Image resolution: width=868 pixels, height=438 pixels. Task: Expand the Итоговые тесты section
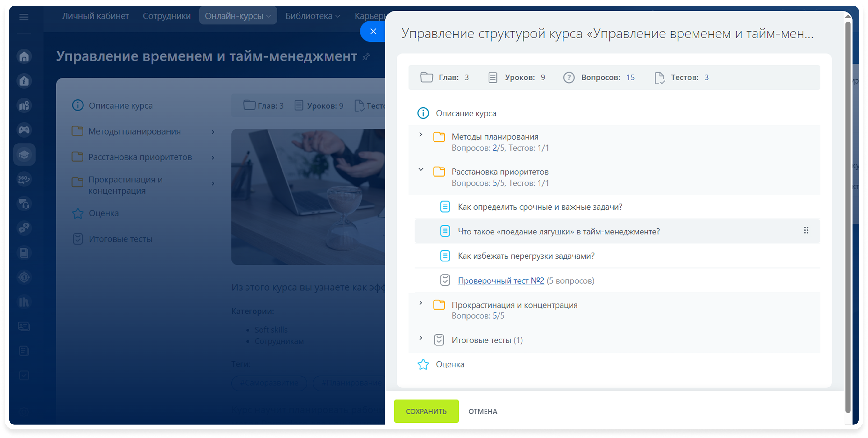(420, 338)
